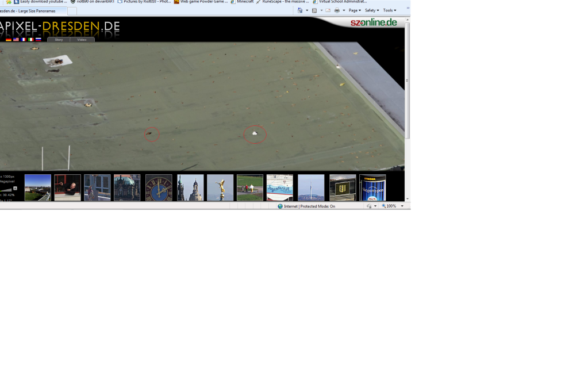Screen dimensions: 588x383
Task: Select the US flag for English
Action: [x=16, y=39]
